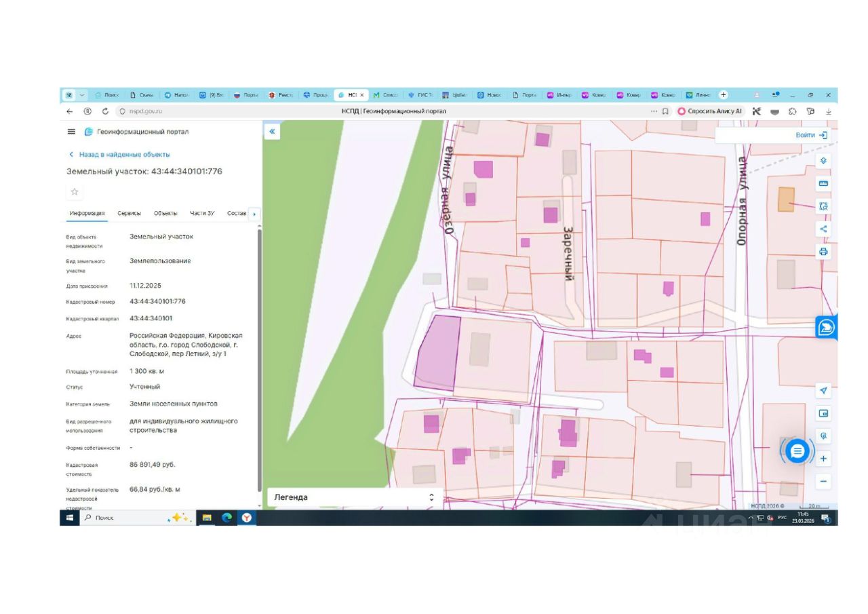Activate the area search selection tool
Viewport: 868px width, 614px height.
(x=824, y=206)
